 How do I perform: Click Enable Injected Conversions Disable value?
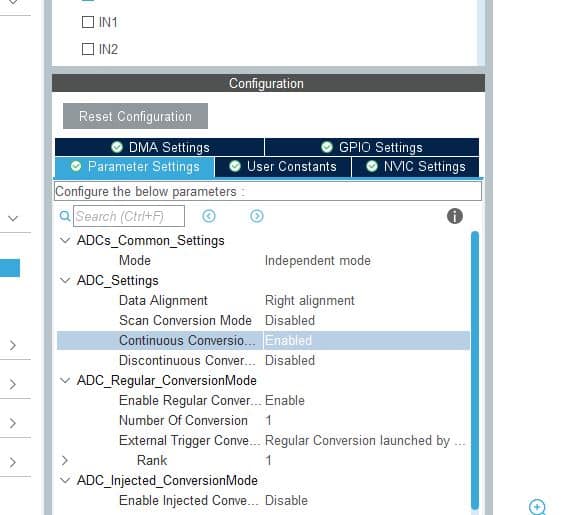(x=286, y=501)
